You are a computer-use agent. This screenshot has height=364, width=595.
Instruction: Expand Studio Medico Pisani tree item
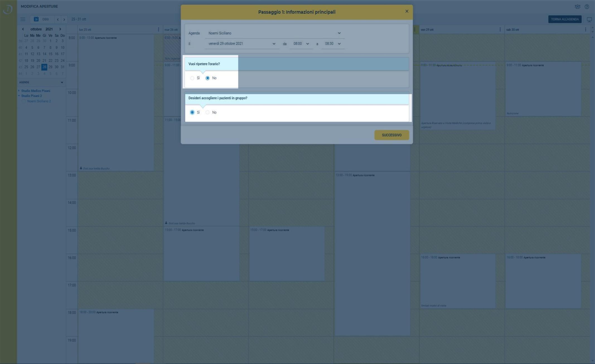19,91
